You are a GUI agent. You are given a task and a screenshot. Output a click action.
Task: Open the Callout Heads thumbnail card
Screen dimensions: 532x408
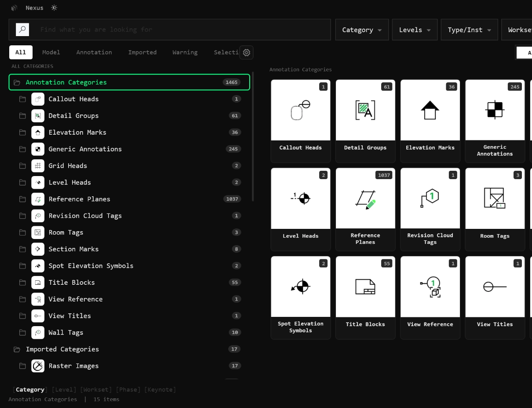(301, 121)
